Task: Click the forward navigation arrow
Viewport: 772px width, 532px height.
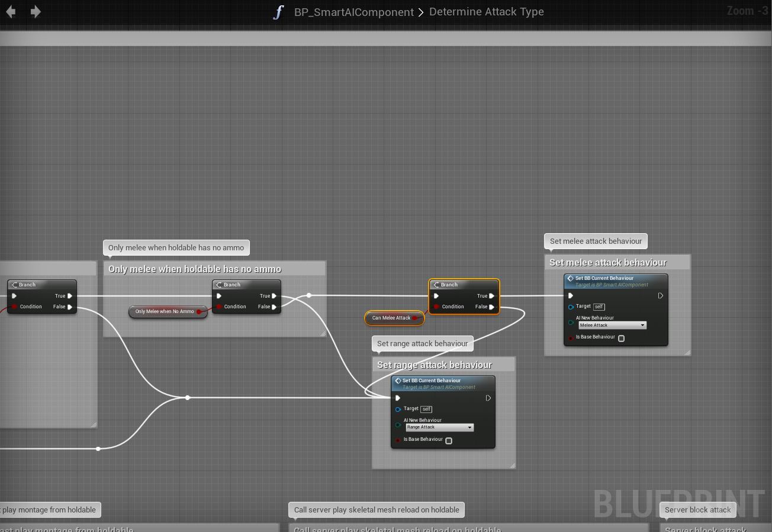Action: pyautogui.click(x=36, y=12)
